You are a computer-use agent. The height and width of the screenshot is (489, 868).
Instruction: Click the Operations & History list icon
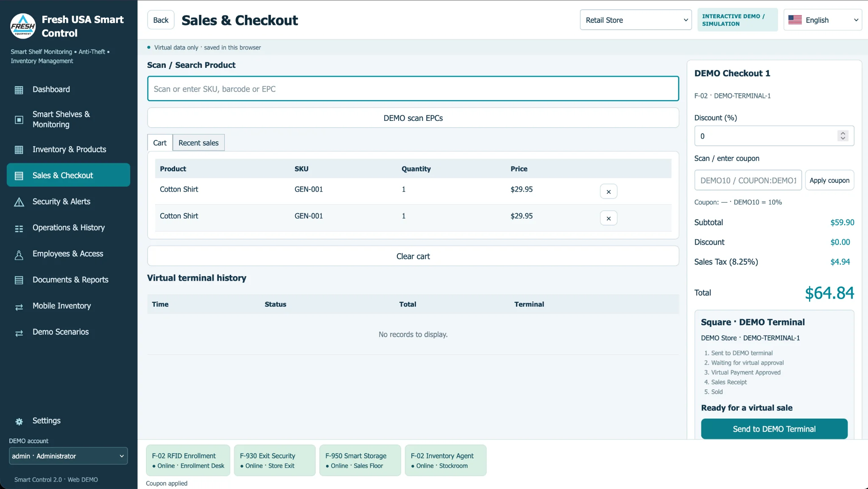pyautogui.click(x=19, y=228)
